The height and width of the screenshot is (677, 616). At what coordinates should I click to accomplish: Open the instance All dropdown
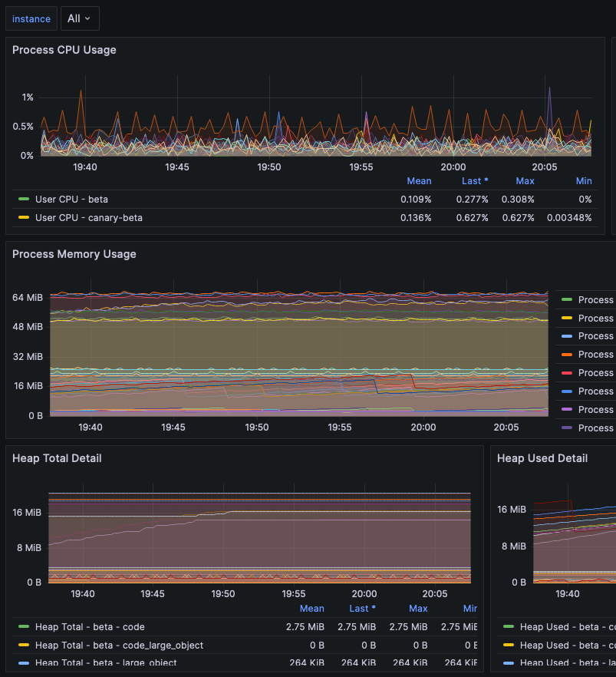click(x=80, y=18)
